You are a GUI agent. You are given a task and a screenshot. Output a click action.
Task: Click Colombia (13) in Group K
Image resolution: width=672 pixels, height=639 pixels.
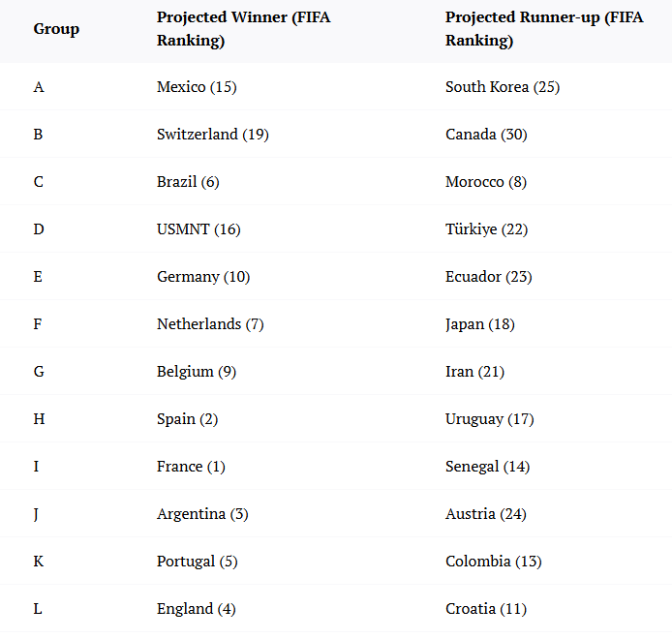[494, 562]
